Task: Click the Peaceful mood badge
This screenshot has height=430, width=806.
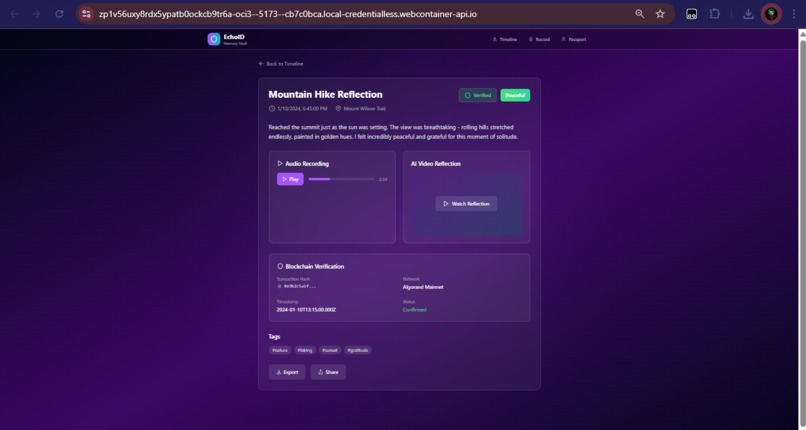Action: [515, 95]
